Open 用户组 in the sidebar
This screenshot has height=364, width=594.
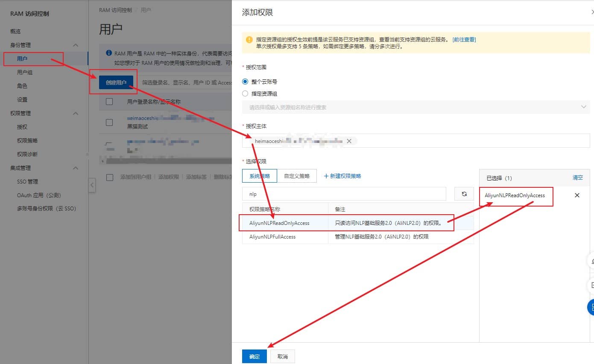(25, 73)
